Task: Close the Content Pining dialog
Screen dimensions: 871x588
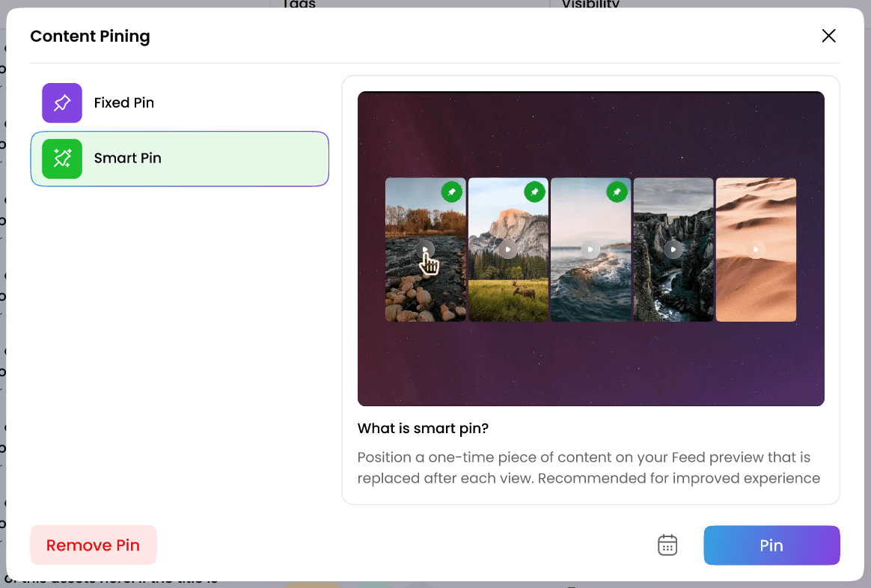Action: [828, 36]
